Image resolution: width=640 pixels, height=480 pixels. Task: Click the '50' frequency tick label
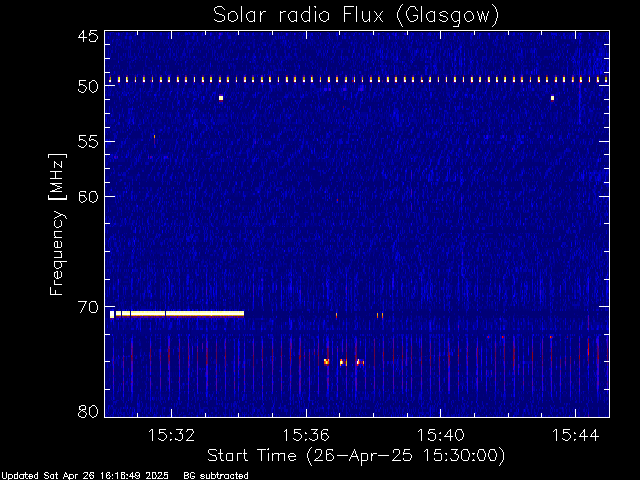pyautogui.click(x=88, y=86)
